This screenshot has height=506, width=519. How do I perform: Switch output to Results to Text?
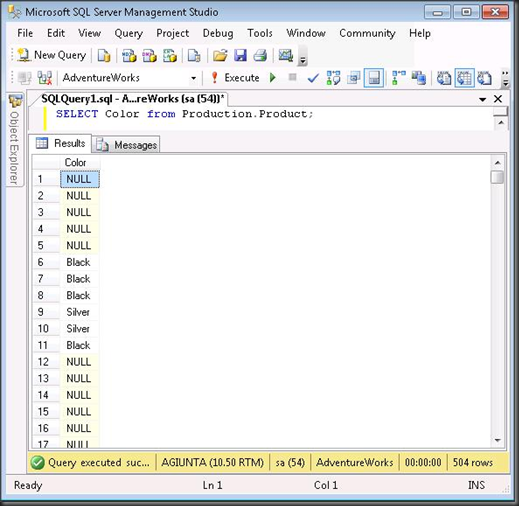pos(444,78)
